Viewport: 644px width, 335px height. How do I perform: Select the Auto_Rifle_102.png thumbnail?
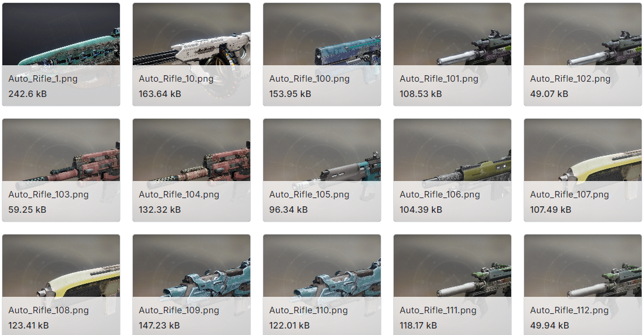point(583,54)
